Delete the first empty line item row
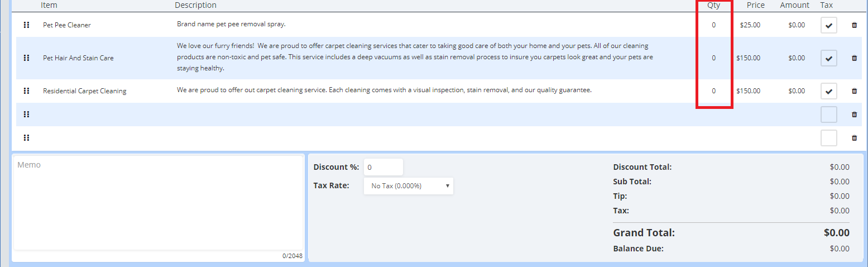868x267 pixels. [854, 115]
